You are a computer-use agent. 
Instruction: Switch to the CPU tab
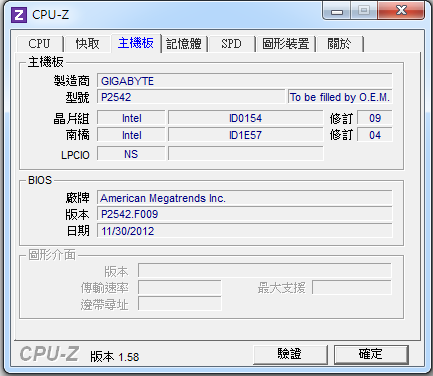(39, 44)
